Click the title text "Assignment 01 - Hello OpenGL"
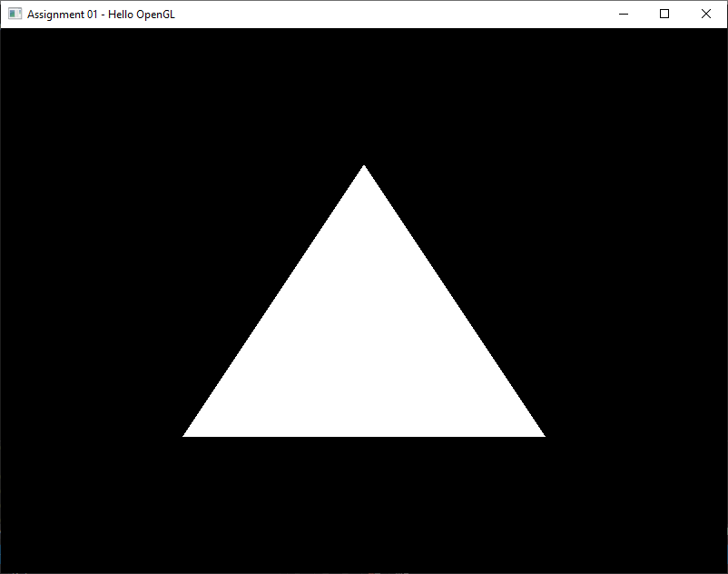Viewport: 728px width, 574px height. [102, 15]
